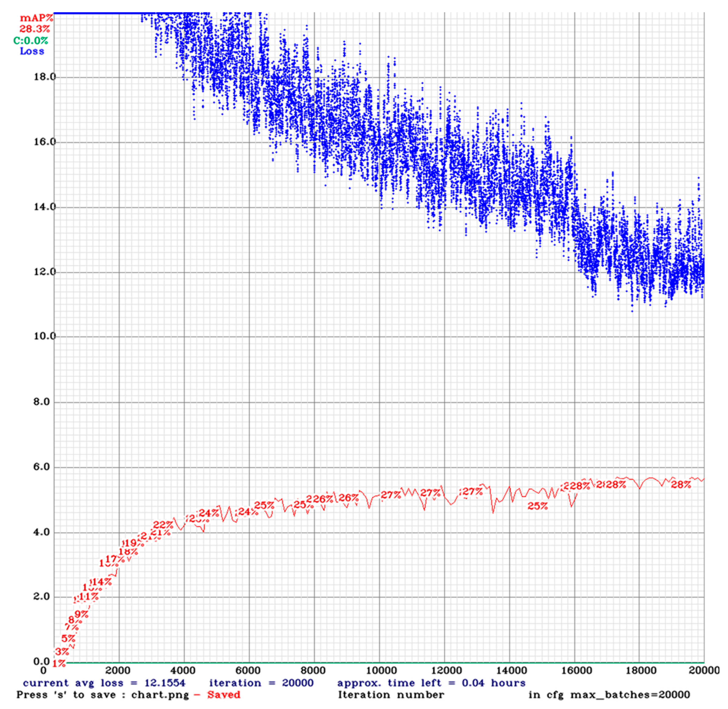Click the 18.0 y-axis tick label
This screenshot has height=709, width=728.
(x=44, y=77)
